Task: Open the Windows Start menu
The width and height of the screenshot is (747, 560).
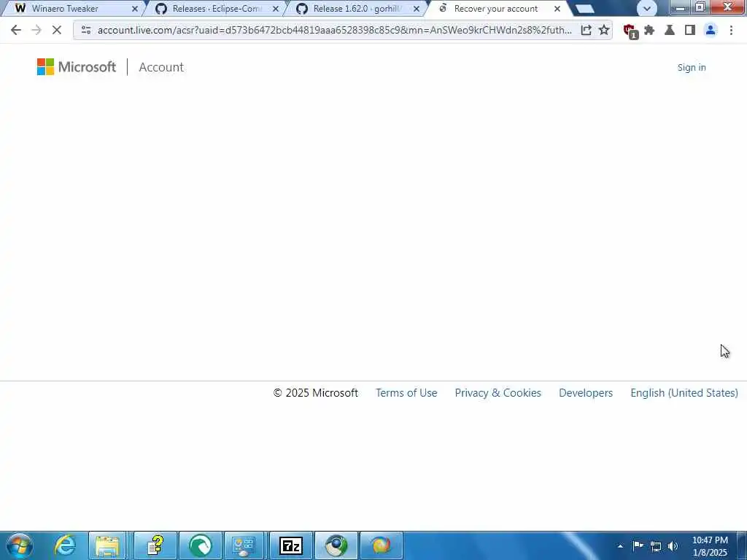Action: pyautogui.click(x=20, y=545)
